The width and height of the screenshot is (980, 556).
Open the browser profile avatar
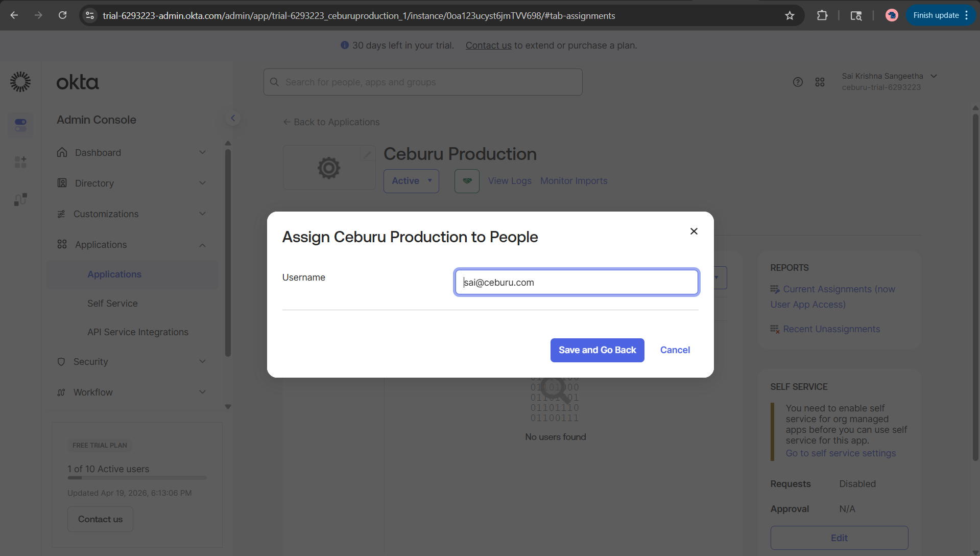coord(892,15)
